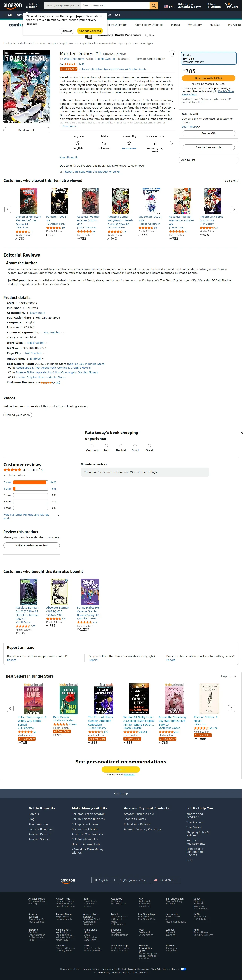243x980 pixels.
Task: Click the Amazon logo in header
Action: (13, 6)
